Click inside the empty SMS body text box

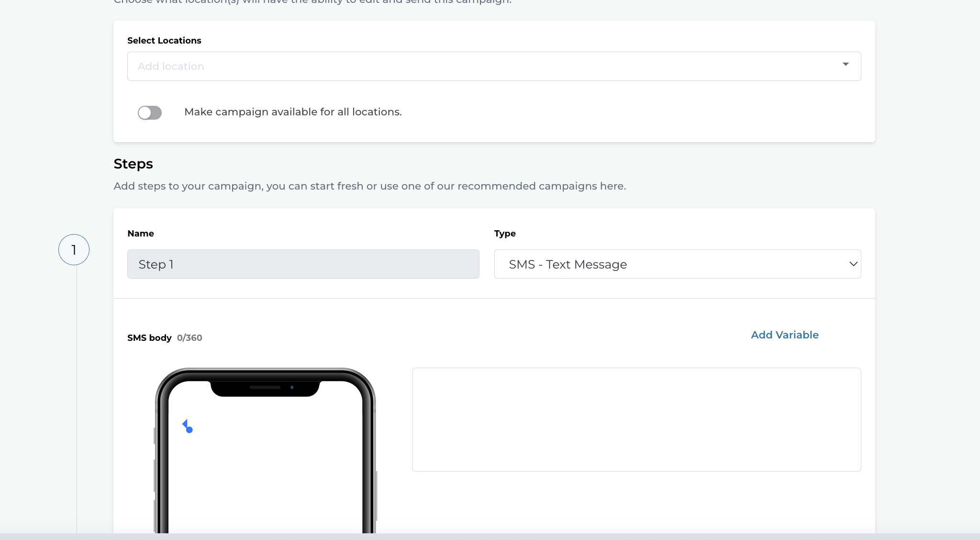point(636,419)
